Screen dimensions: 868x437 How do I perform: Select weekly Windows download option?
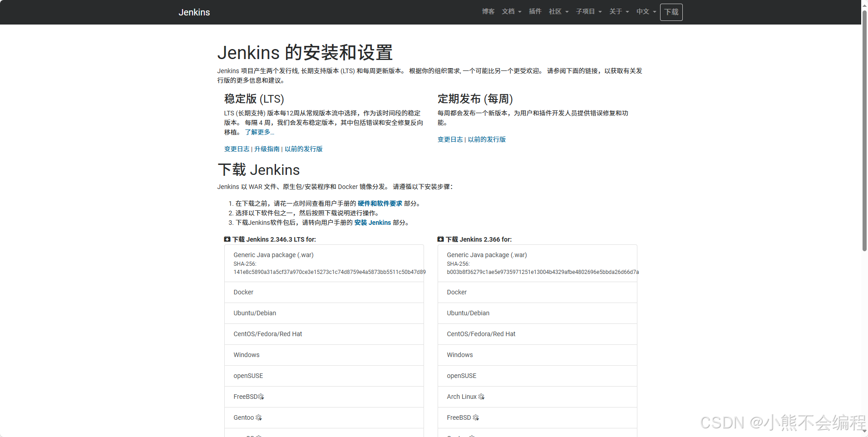537,355
